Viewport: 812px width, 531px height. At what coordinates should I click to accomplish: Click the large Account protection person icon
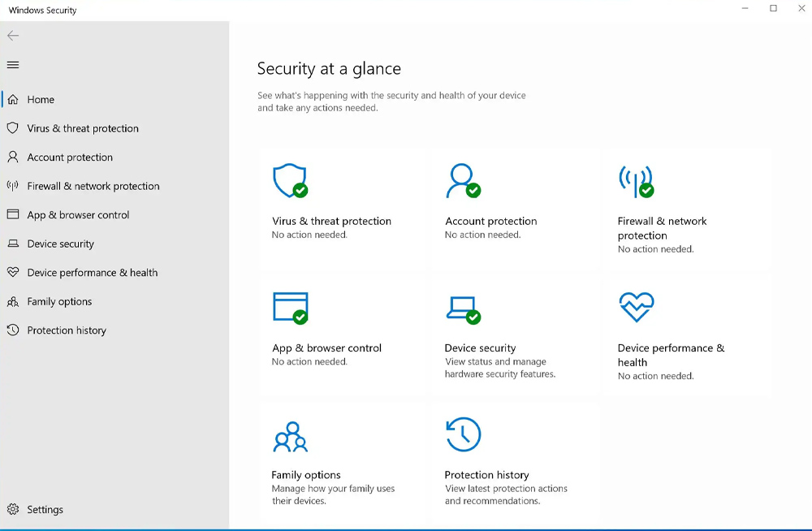point(464,181)
